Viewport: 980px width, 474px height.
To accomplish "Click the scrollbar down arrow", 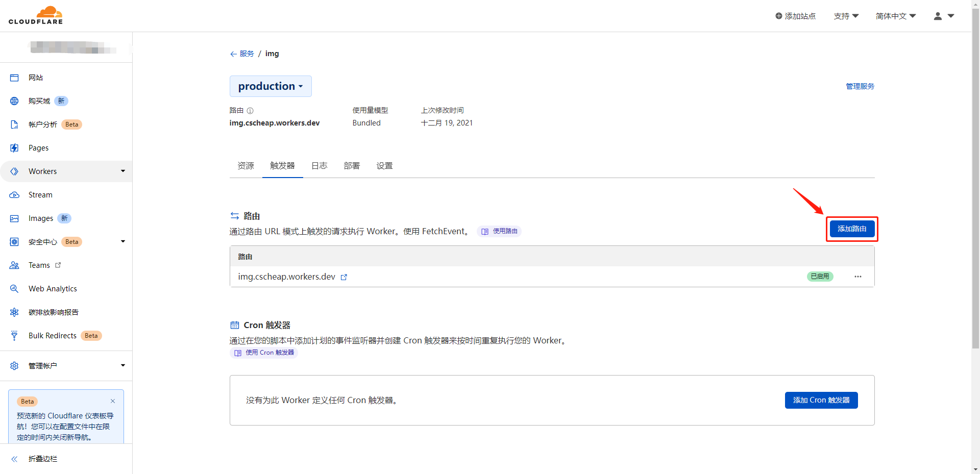I will tap(975, 469).
